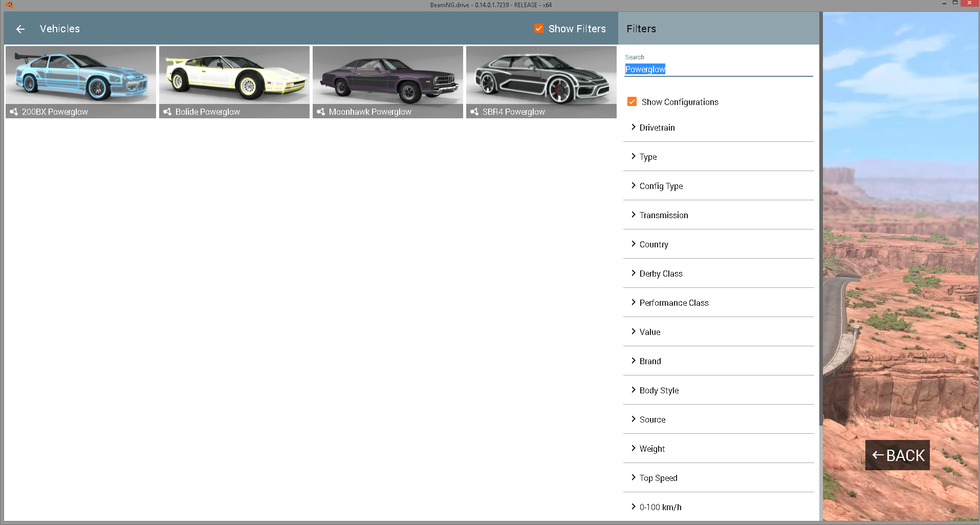Screen dimensions: 980x525
Task: Click the Vehicles title text
Action: tap(60, 29)
